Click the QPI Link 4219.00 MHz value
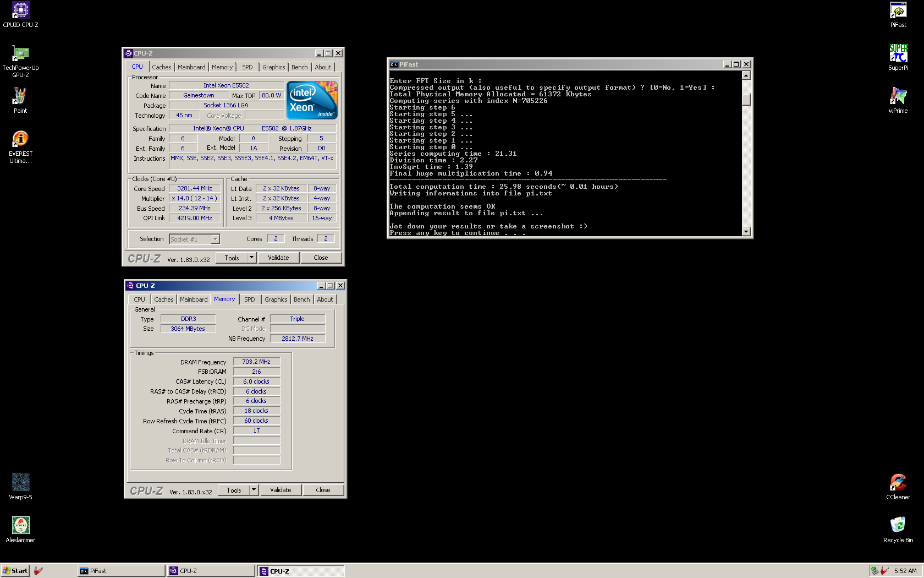The height and width of the screenshot is (578, 924). (x=195, y=218)
